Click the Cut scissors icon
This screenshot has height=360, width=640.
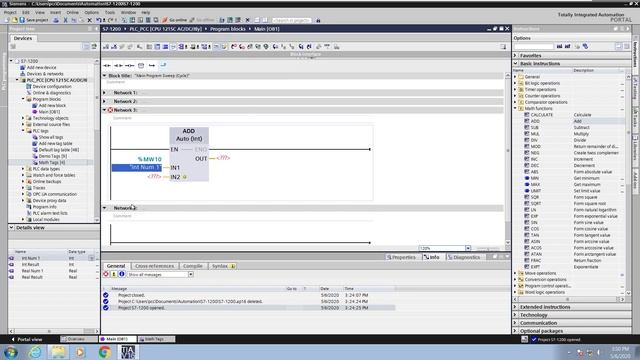click(x=65, y=20)
